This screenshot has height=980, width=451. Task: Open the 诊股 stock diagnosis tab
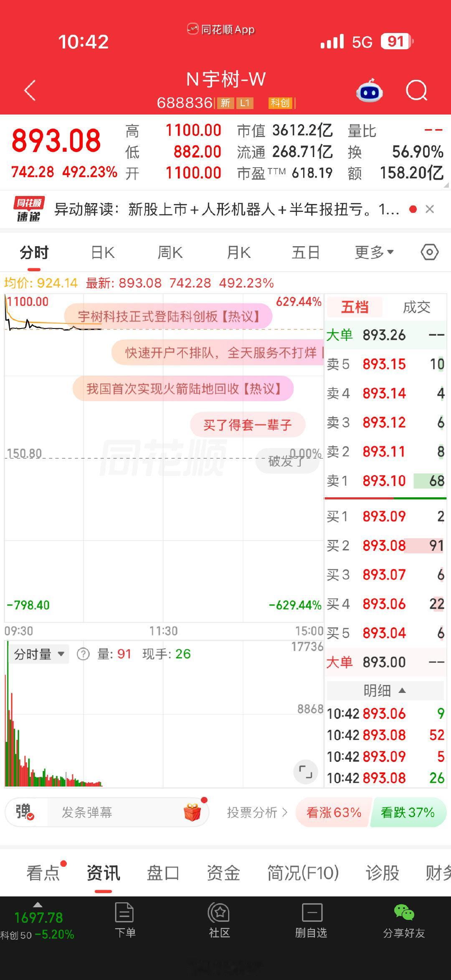pos(383,873)
